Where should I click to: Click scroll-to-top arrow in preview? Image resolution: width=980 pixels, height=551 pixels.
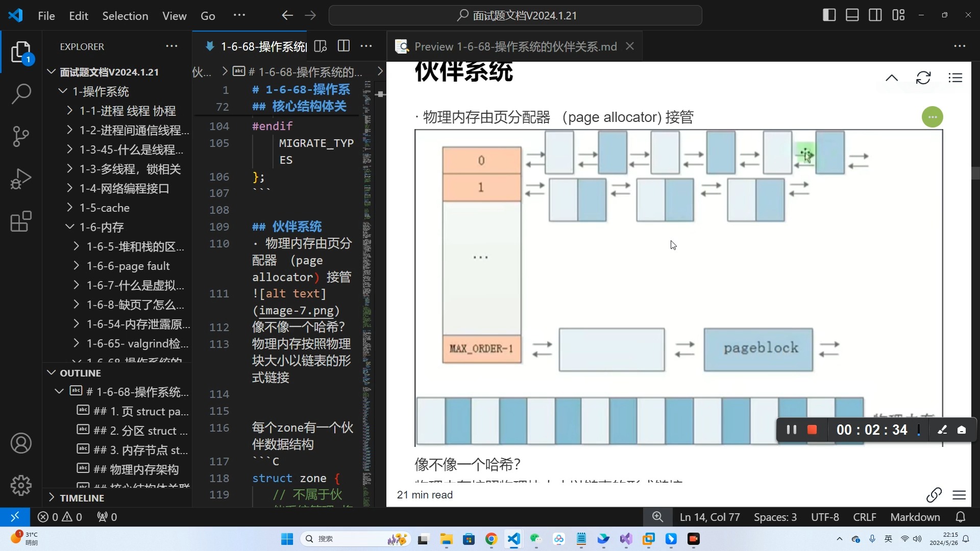click(892, 78)
